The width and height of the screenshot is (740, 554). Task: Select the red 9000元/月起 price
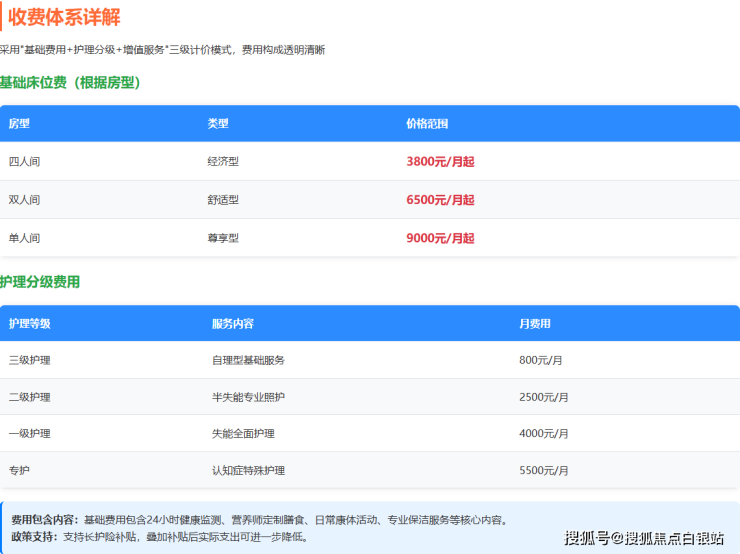tap(440, 238)
